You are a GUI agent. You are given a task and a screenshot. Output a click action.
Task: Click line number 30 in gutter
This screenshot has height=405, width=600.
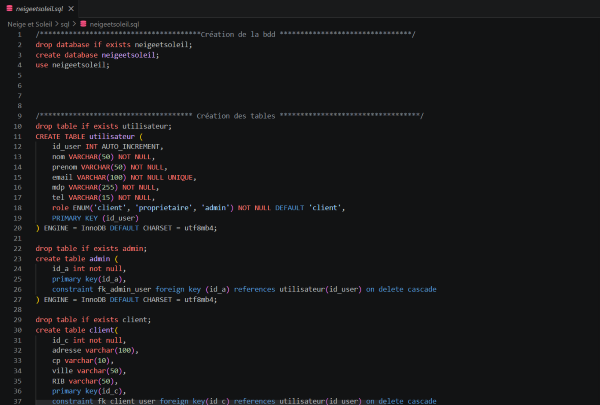(x=18, y=330)
